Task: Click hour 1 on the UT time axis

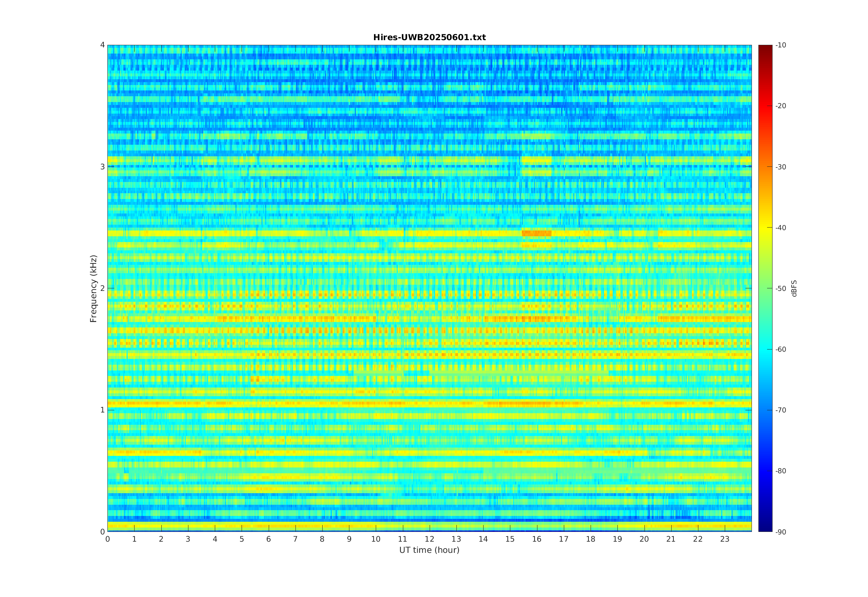Action: tap(135, 539)
